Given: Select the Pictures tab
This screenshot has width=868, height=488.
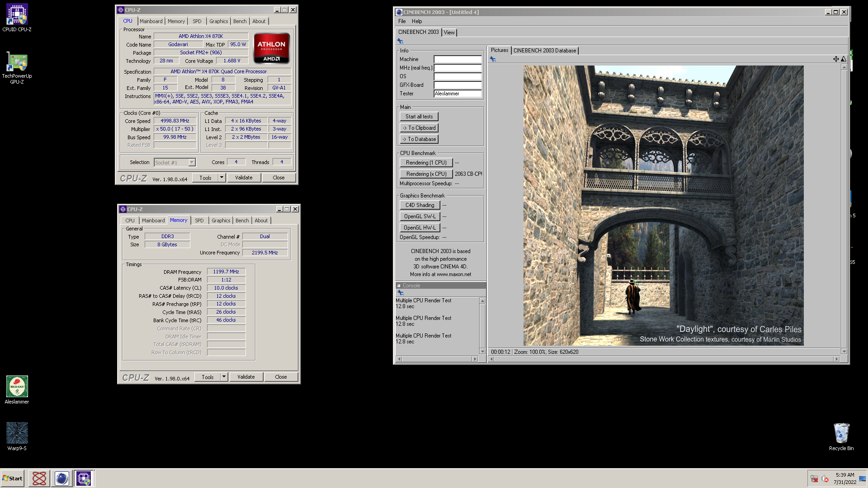Looking at the screenshot, I should point(500,50).
